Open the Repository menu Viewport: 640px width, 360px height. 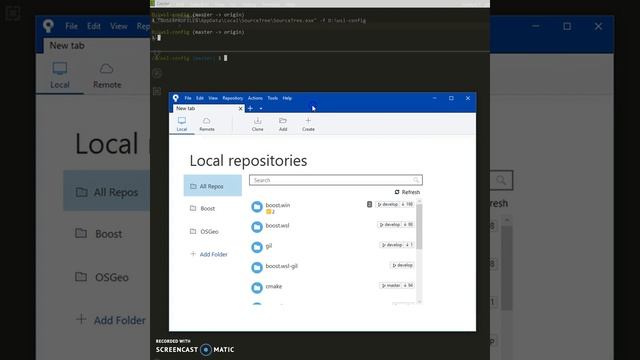[233, 98]
